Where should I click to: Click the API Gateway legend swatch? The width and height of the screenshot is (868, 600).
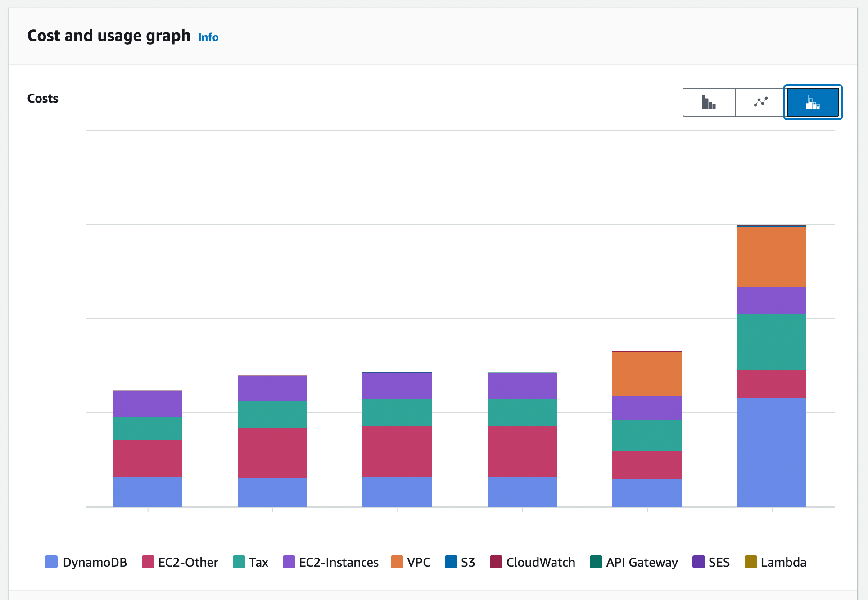(596, 562)
